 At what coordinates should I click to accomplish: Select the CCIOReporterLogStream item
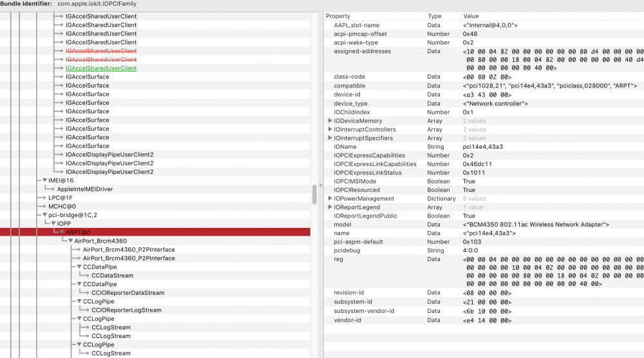126,310
